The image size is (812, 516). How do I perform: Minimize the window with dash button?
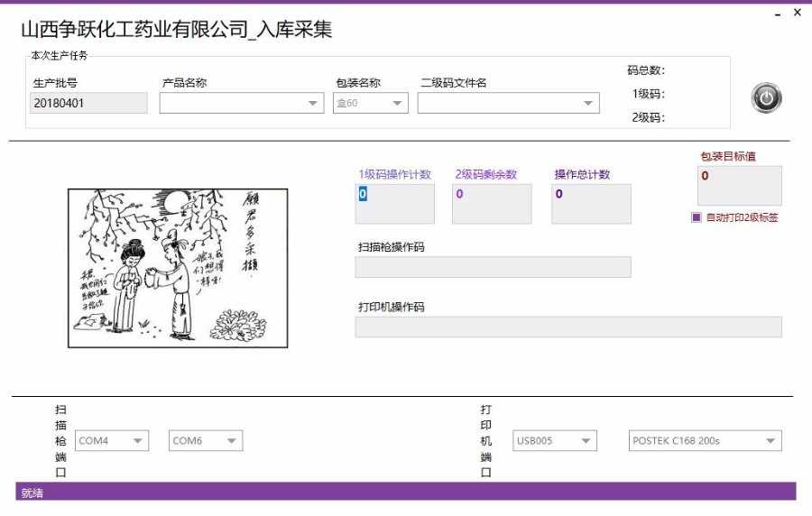778,15
